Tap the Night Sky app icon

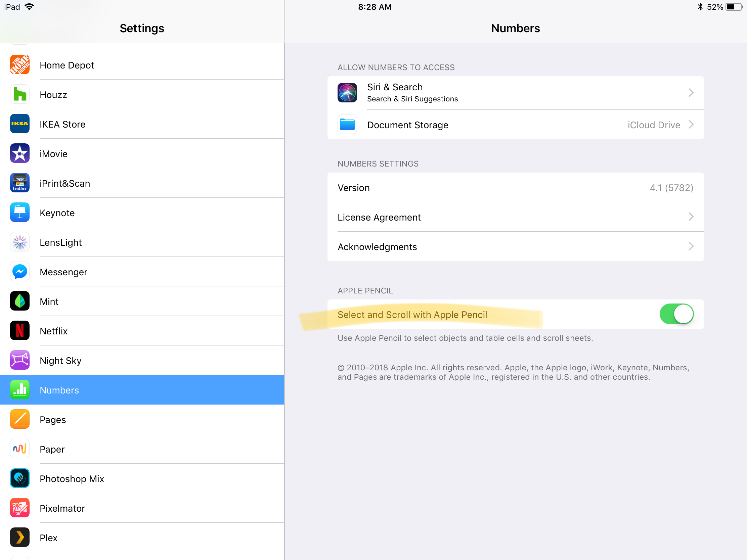19,360
